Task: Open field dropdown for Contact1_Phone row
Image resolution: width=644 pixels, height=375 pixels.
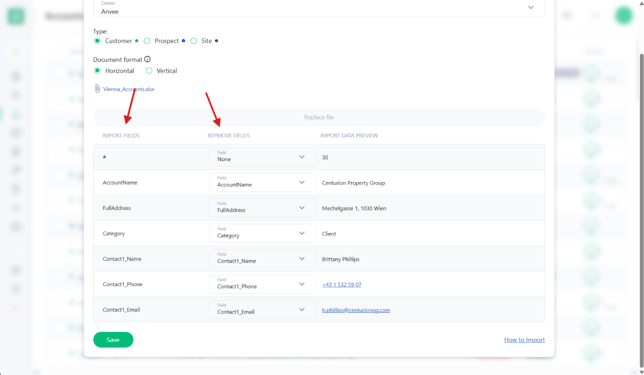Action: [x=262, y=284]
